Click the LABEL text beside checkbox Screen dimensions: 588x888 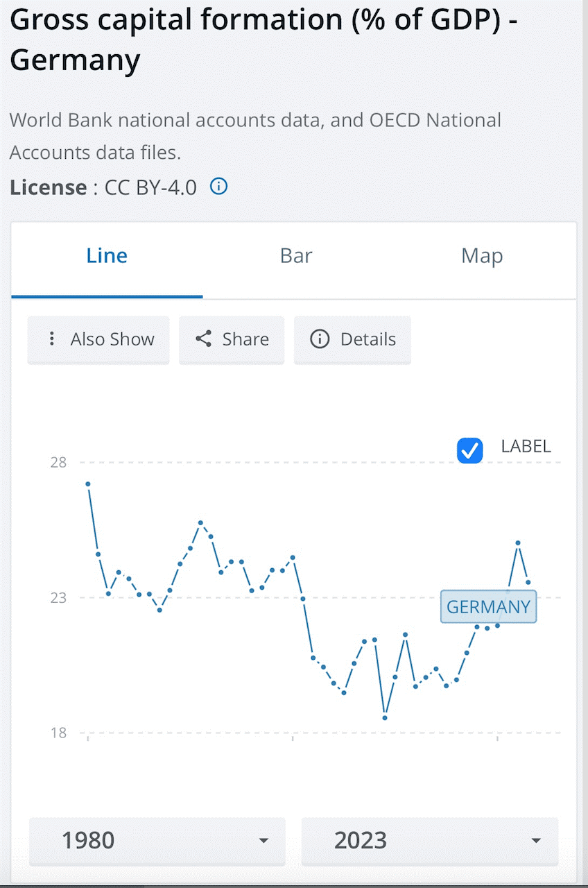coord(526,446)
